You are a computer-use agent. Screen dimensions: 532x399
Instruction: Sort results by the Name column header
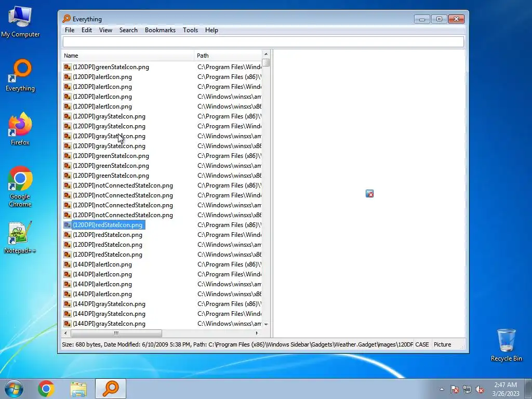pos(128,56)
